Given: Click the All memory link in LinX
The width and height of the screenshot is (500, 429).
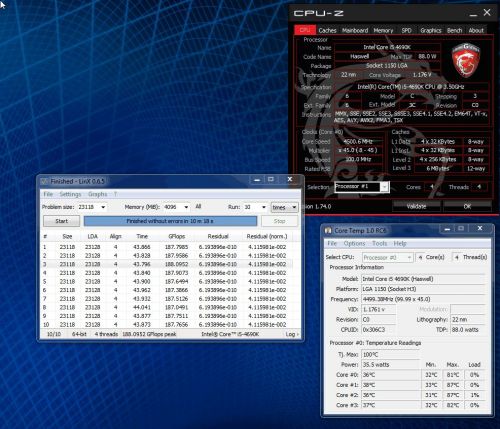Looking at the screenshot, I should (198, 207).
